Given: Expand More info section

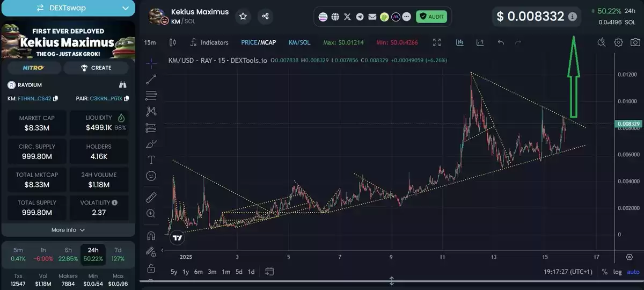Looking at the screenshot, I should pyautogui.click(x=68, y=230).
